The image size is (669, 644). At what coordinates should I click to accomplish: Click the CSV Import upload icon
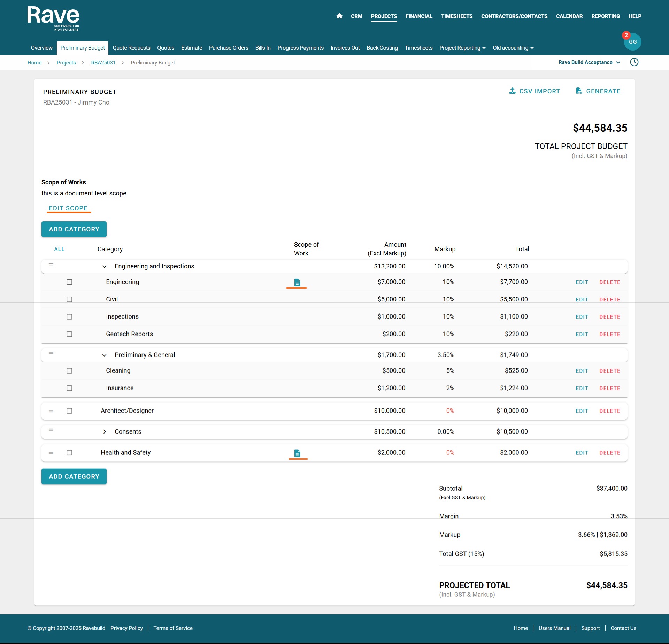[512, 91]
